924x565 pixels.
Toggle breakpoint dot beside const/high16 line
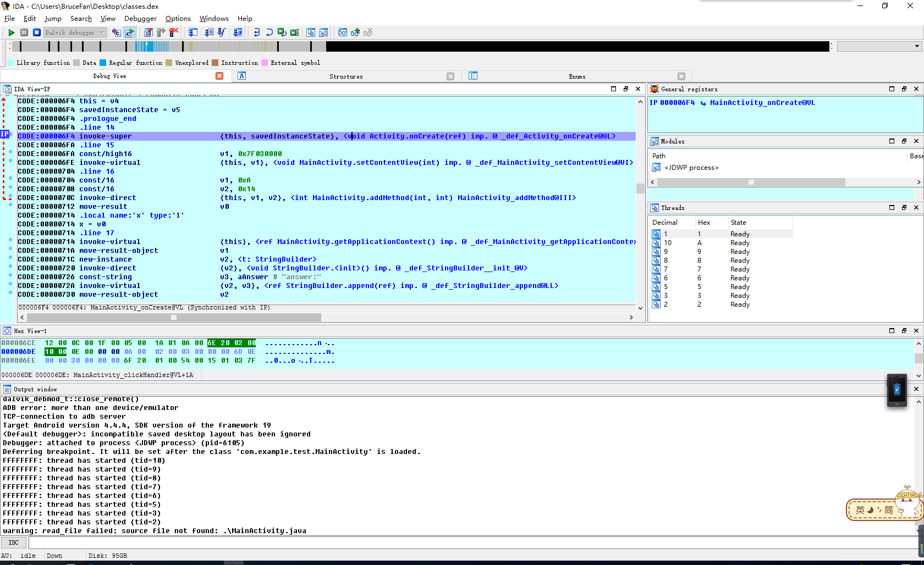10,152
